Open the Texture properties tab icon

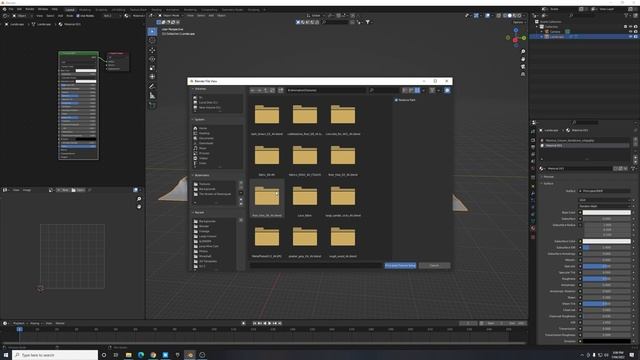click(x=533, y=237)
